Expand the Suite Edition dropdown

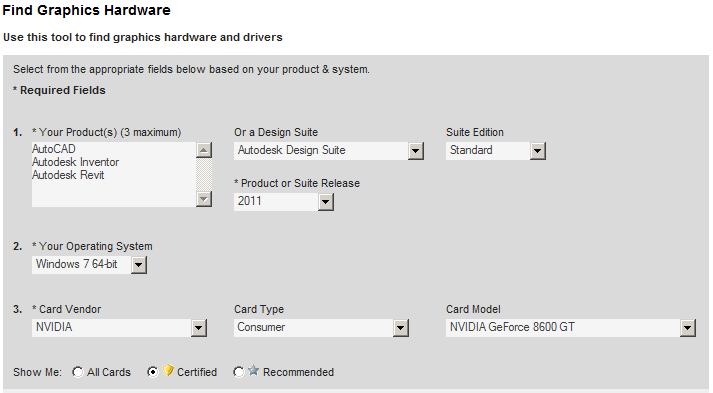(x=537, y=151)
